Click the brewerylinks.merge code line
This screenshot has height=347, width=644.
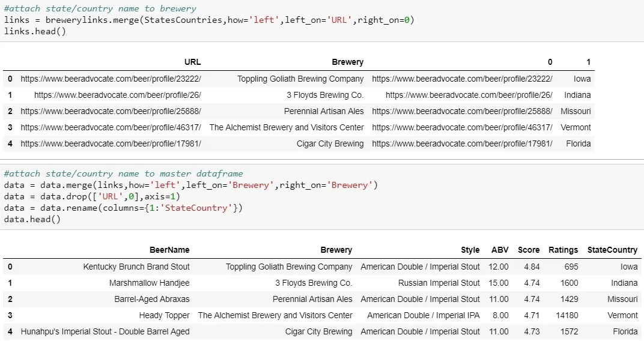[209, 20]
